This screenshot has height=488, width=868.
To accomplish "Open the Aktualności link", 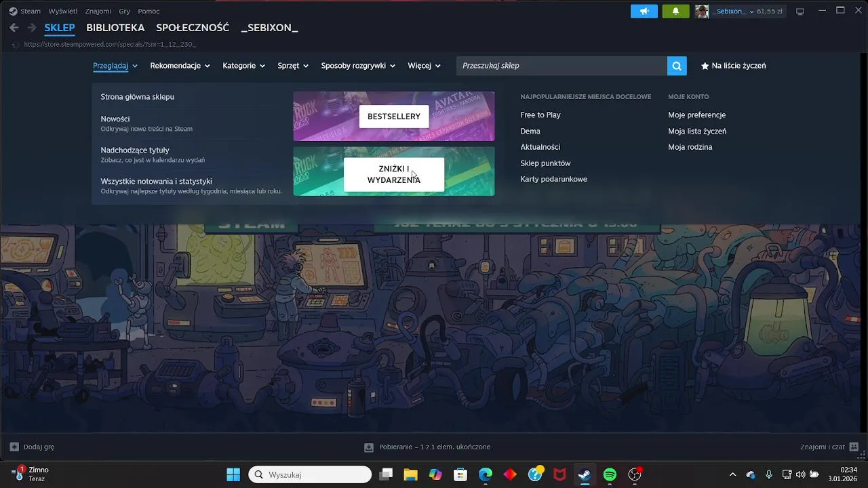I will [540, 147].
